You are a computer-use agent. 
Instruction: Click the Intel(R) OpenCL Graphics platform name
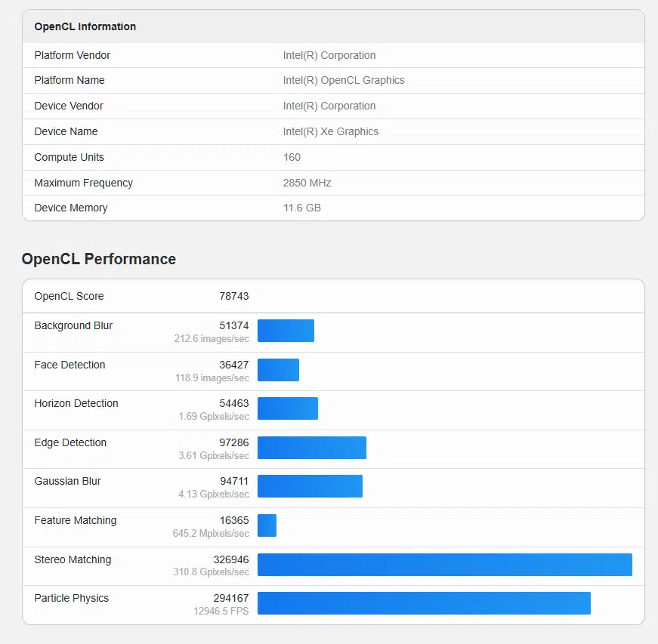(344, 80)
